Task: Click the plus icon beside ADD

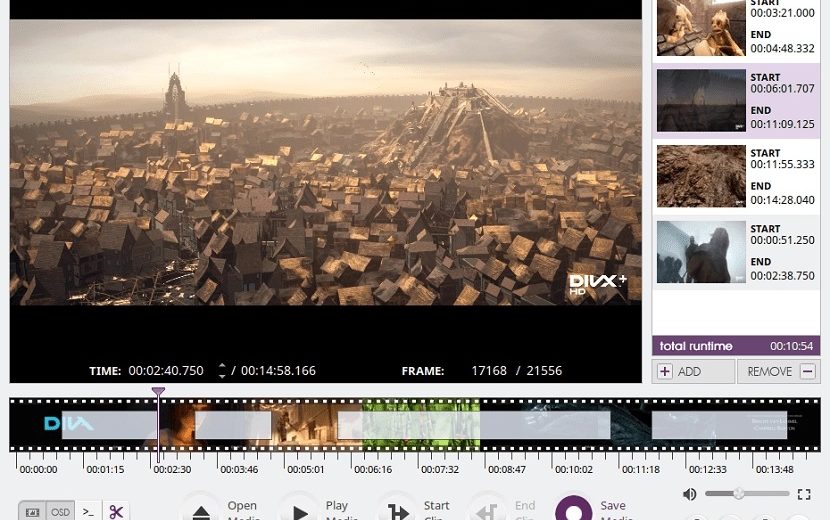Action: pos(665,371)
